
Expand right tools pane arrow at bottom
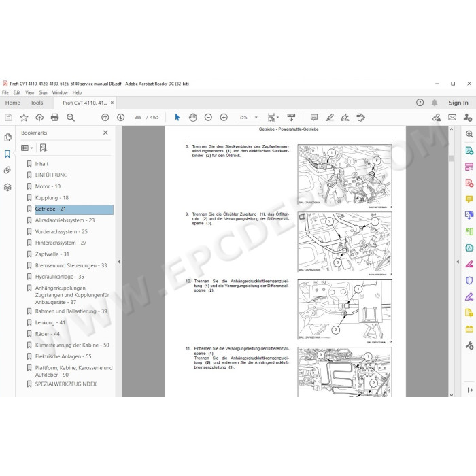coord(470,390)
